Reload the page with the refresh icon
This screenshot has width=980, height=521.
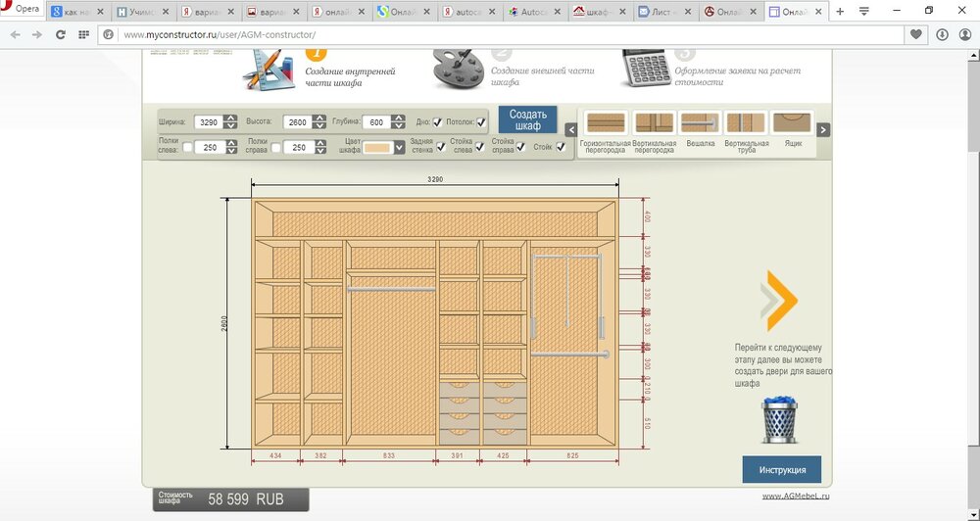tap(61, 33)
